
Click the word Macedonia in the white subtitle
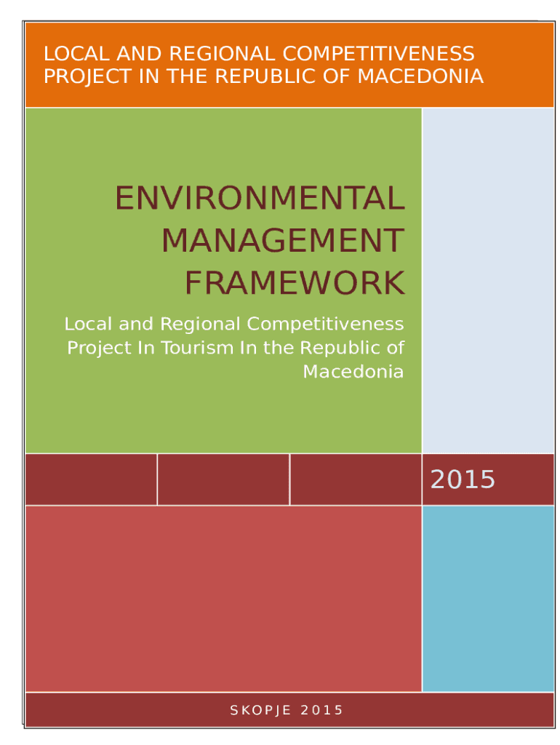click(x=353, y=372)
